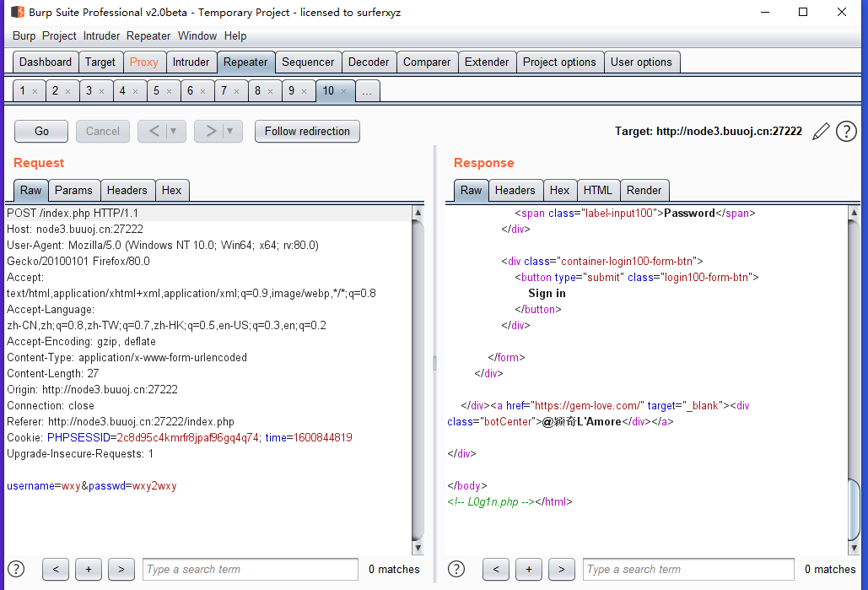This screenshot has height=590, width=868.
Task: Close Repeater tab 9
Action: tap(305, 91)
